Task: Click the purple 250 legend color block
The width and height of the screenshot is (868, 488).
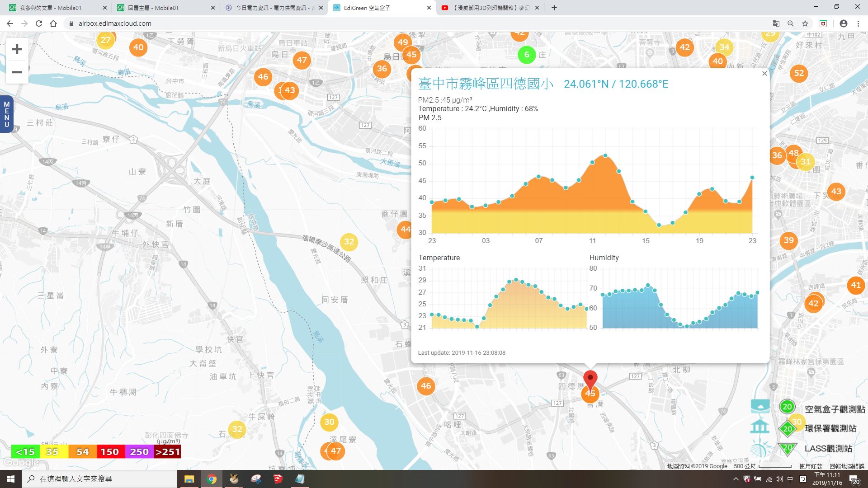Action: pos(139,451)
